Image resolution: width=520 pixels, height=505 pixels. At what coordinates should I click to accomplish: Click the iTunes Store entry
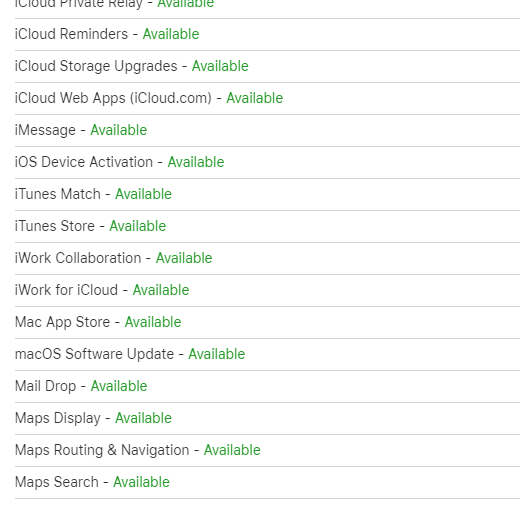point(267,226)
